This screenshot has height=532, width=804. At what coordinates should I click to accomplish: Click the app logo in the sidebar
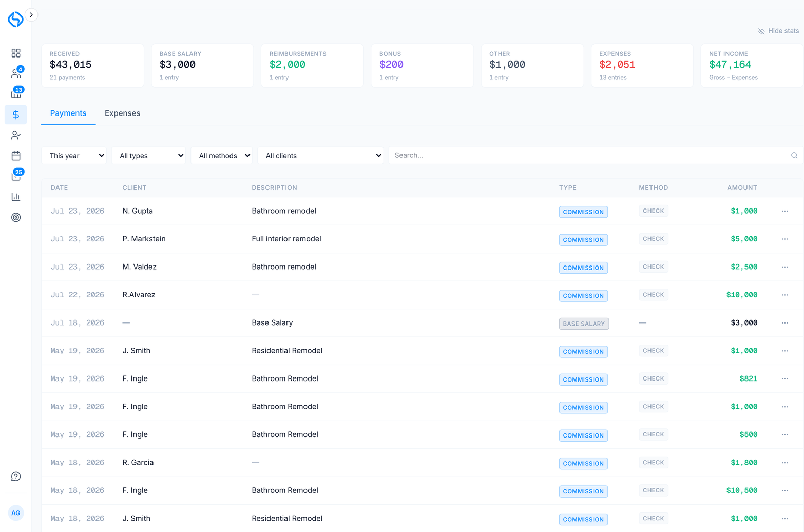[x=15, y=19]
